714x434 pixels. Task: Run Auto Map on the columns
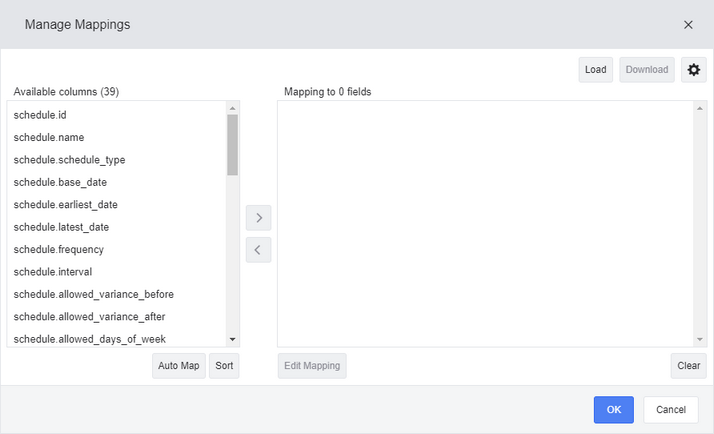pyautogui.click(x=179, y=366)
